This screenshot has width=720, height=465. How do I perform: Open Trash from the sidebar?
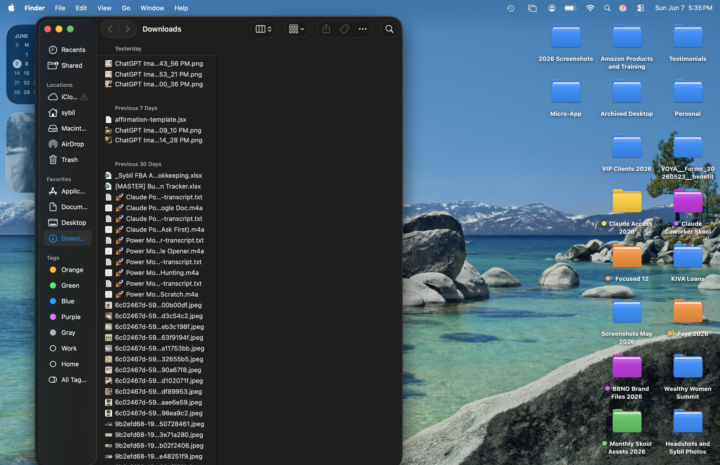[x=63, y=160]
